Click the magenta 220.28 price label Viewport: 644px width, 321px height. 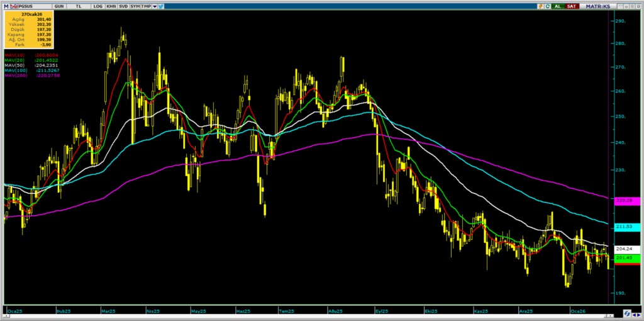(x=626, y=201)
